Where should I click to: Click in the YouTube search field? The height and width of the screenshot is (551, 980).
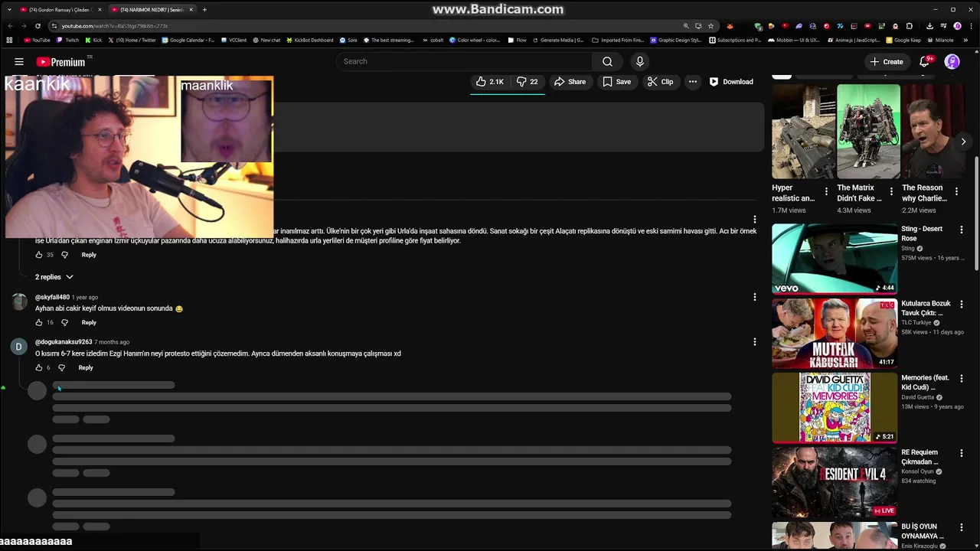[463, 61]
